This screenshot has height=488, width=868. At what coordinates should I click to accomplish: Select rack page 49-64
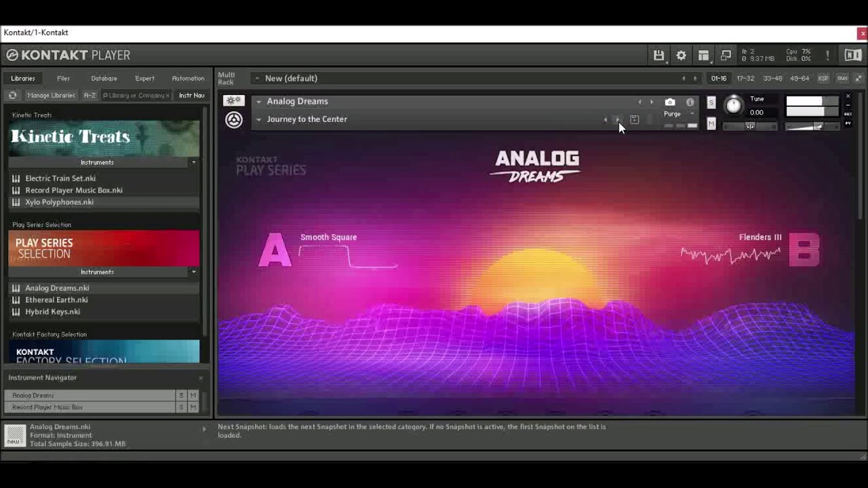click(x=800, y=79)
